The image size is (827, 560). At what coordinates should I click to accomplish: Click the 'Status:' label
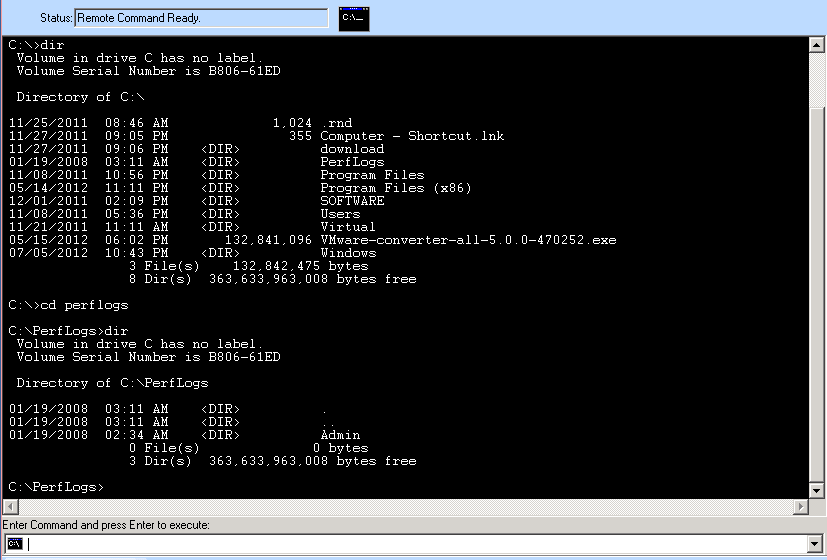(x=56, y=18)
